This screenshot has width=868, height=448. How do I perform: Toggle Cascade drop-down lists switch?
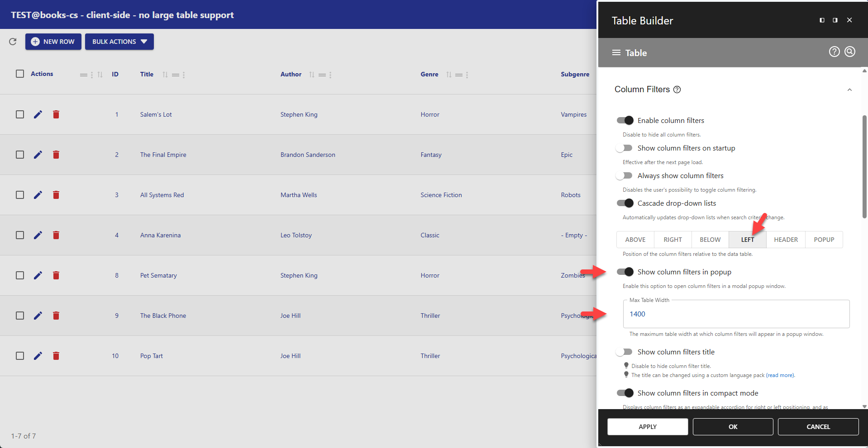(x=625, y=203)
